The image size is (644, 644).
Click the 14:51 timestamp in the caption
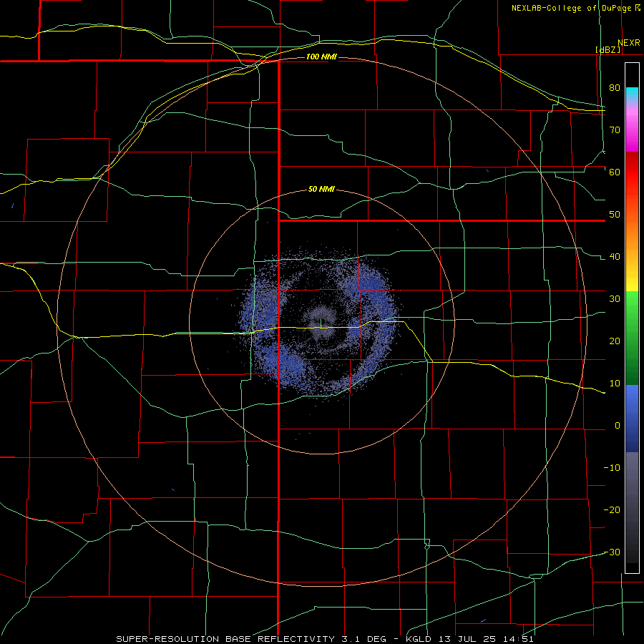pyautogui.click(x=519, y=639)
